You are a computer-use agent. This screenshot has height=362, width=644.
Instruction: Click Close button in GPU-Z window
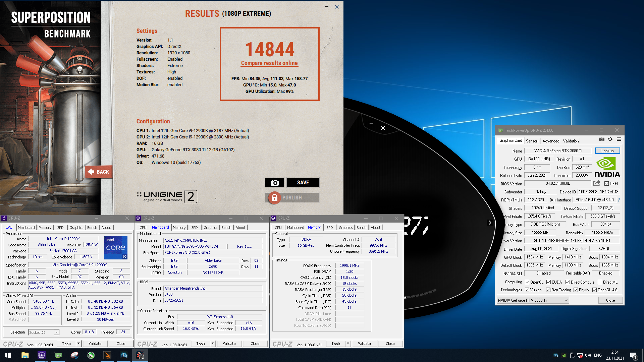610,300
